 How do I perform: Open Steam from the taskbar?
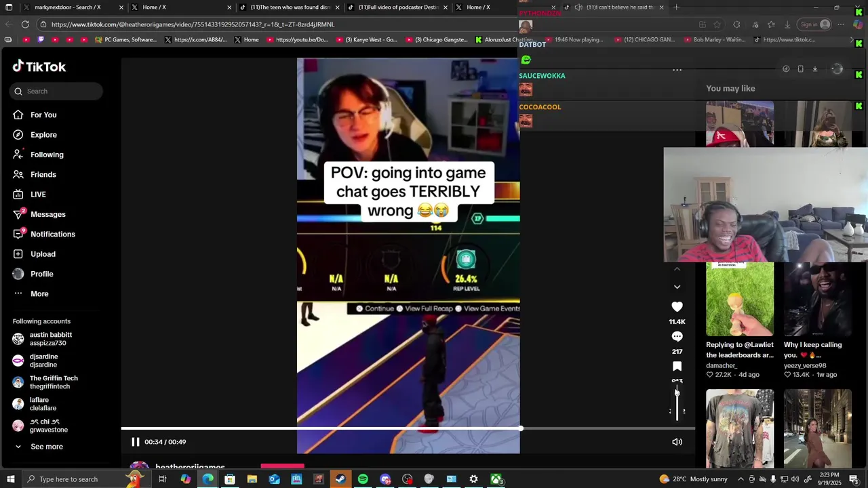click(340, 479)
